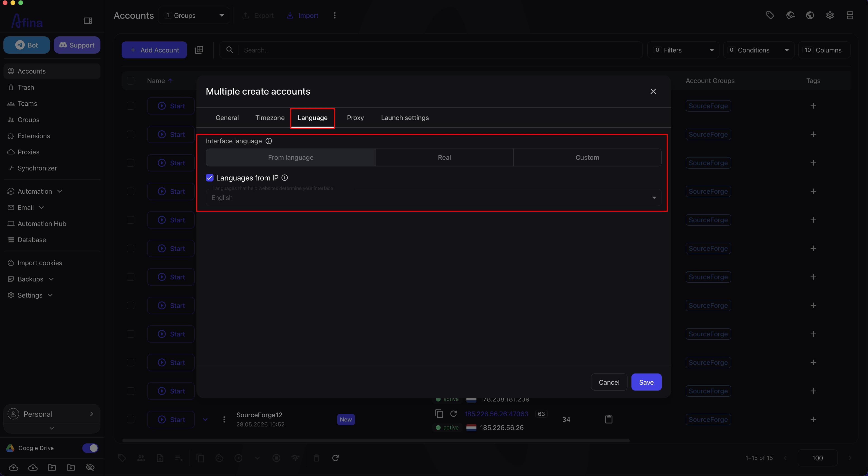This screenshot has width=868, height=476.
Task: Open the Columns selector
Action: (x=824, y=50)
